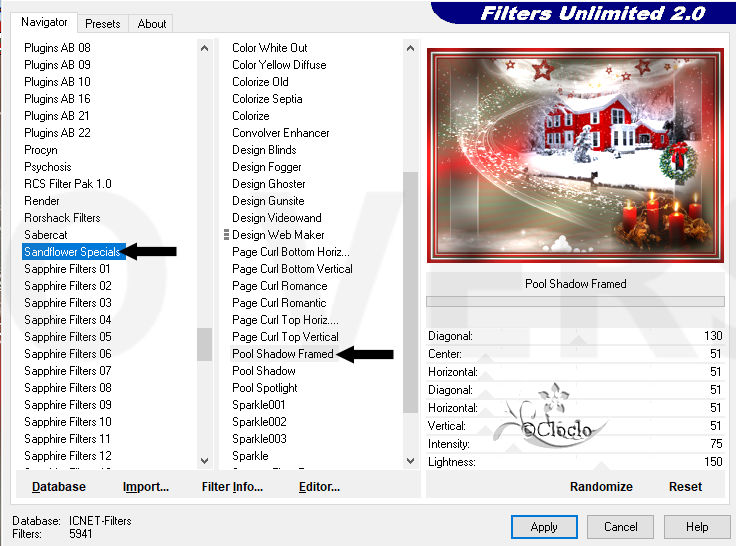This screenshot has width=736, height=546.
Task: Switch to the Presets tab
Action: [102, 23]
